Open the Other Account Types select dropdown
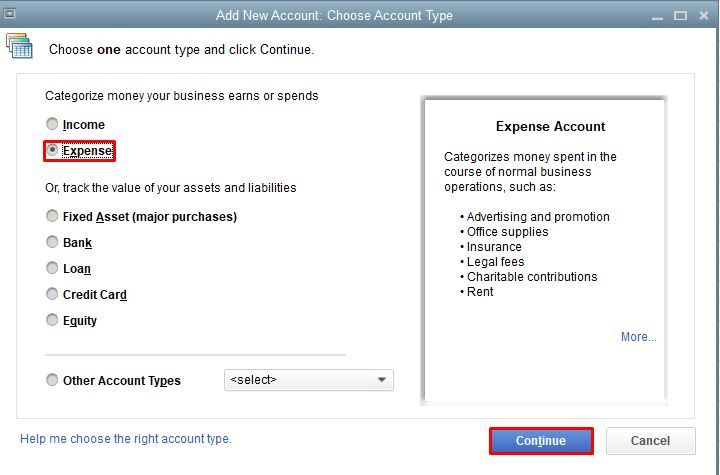 [300, 380]
